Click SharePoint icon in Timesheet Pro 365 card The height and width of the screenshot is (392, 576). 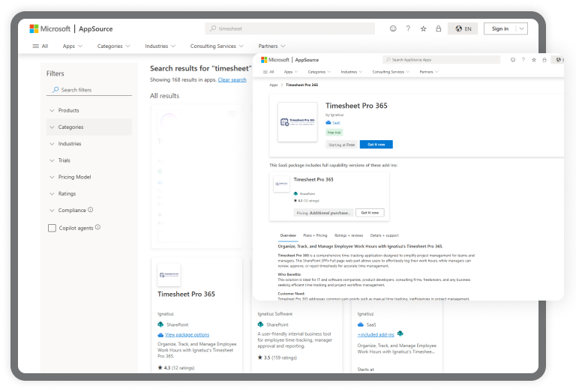click(160, 325)
